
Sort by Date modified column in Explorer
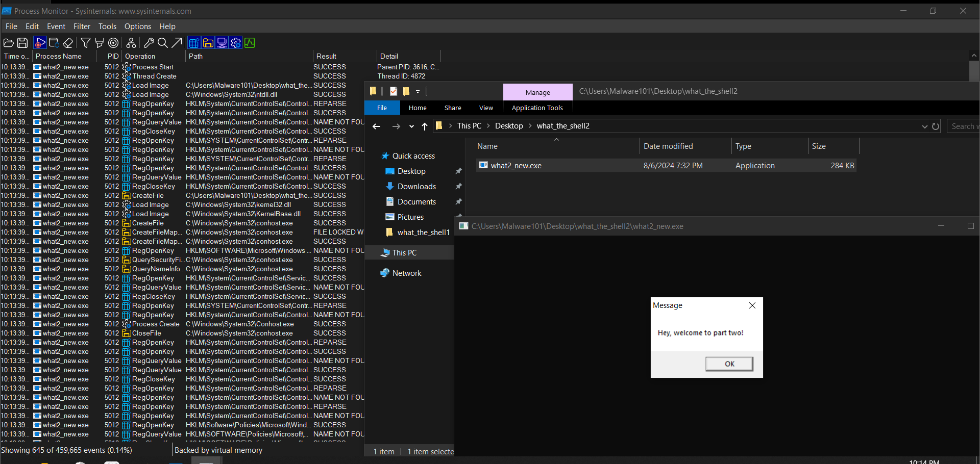pyautogui.click(x=685, y=146)
